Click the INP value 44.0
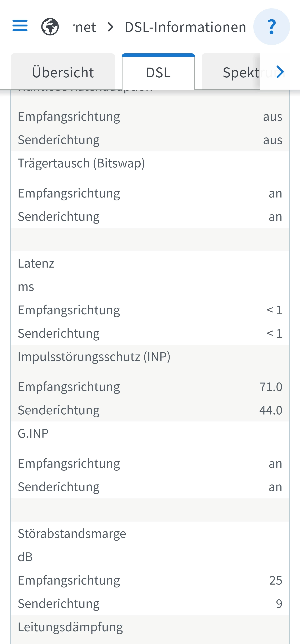The height and width of the screenshot is (644, 300). click(x=271, y=410)
